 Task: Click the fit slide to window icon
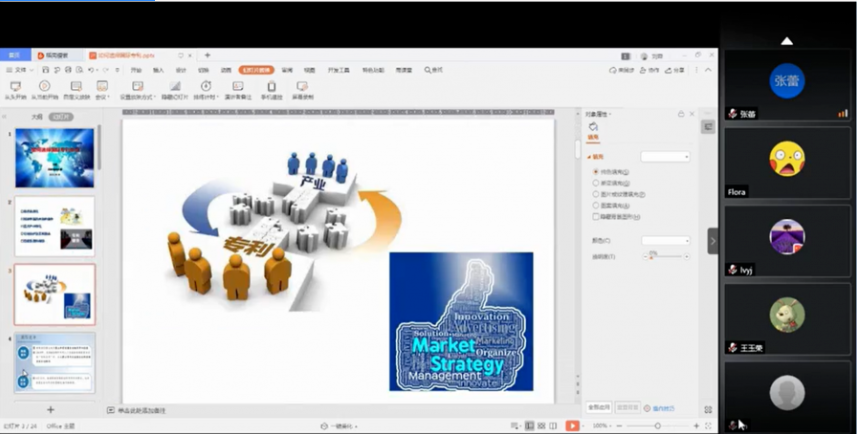(x=709, y=426)
